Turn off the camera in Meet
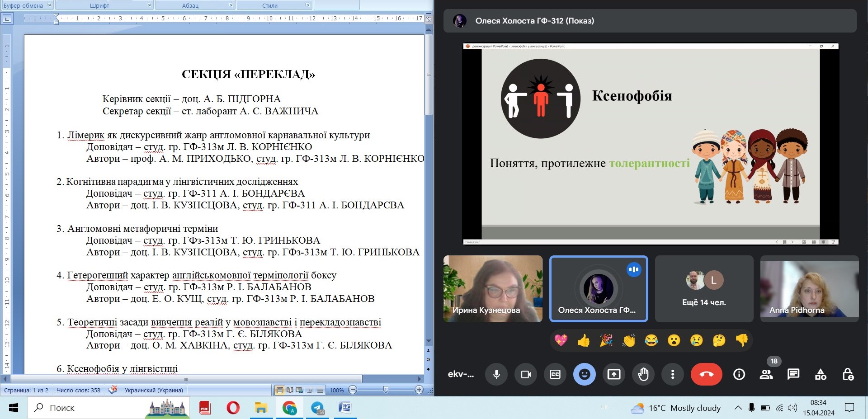This screenshot has width=868, height=419. 526,374
